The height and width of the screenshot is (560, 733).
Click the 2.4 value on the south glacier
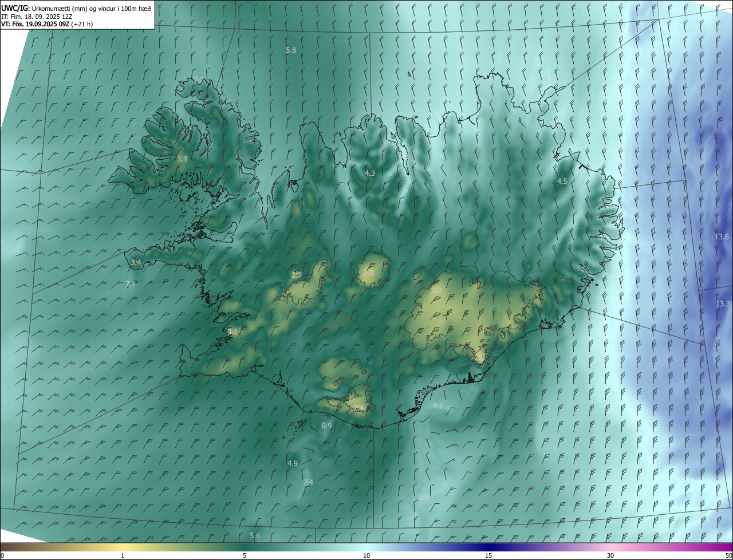coord(358,408)
